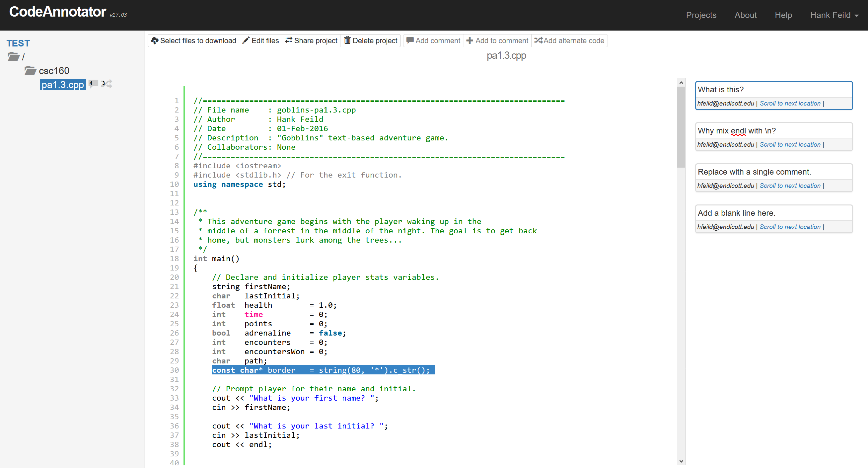The image size is (868, 468).
Task: Click the Edit files pencil icon
Action: (246, 40)
